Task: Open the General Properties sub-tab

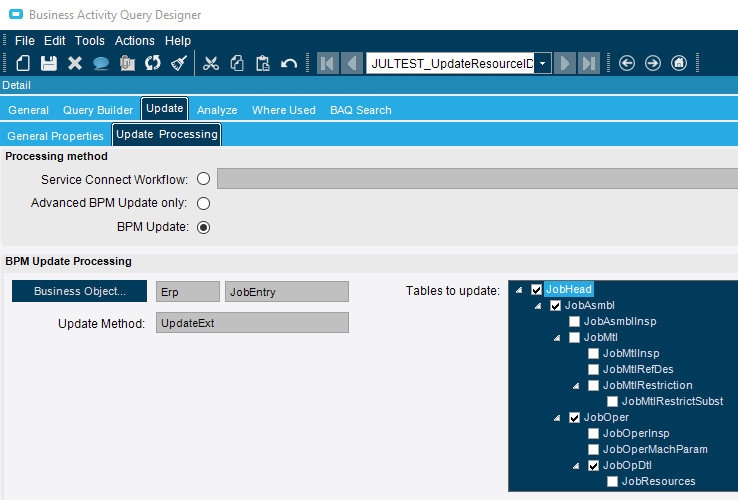Action: (56, 136)
